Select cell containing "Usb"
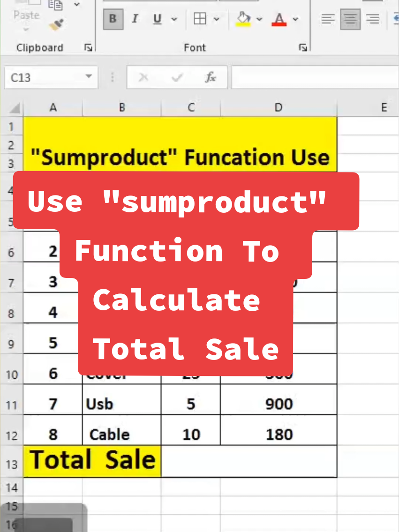This screenshot has width=399, height=532. coord(122,400)
